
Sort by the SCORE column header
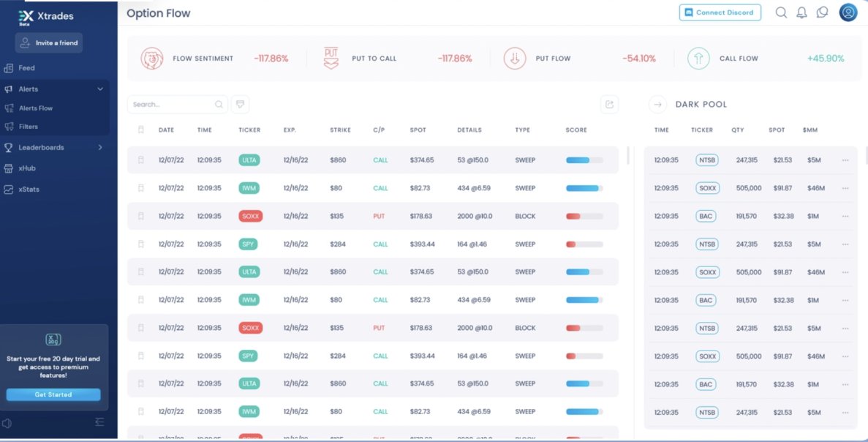coord(576,130)
